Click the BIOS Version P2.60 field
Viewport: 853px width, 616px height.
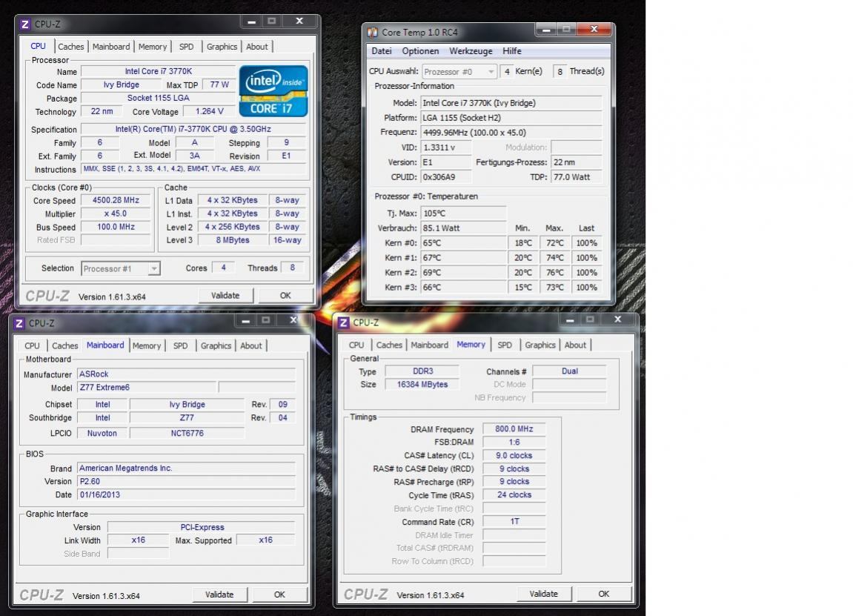coord(187,482)
